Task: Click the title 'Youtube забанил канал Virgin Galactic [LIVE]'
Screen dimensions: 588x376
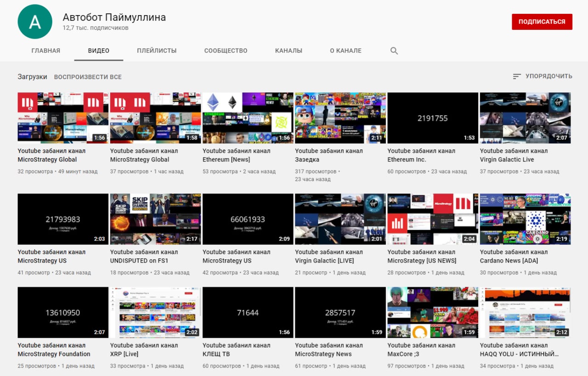Action: pyautogui.click(x=329, y=256)
